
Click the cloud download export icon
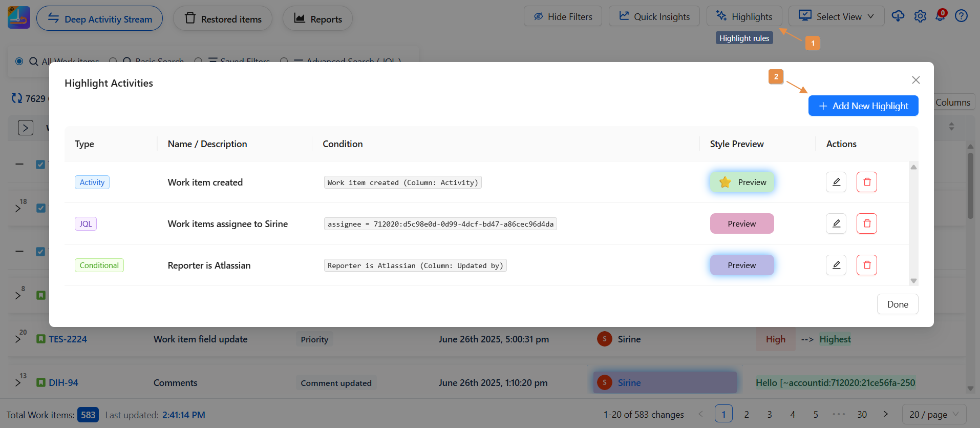(x=898, y=16)
